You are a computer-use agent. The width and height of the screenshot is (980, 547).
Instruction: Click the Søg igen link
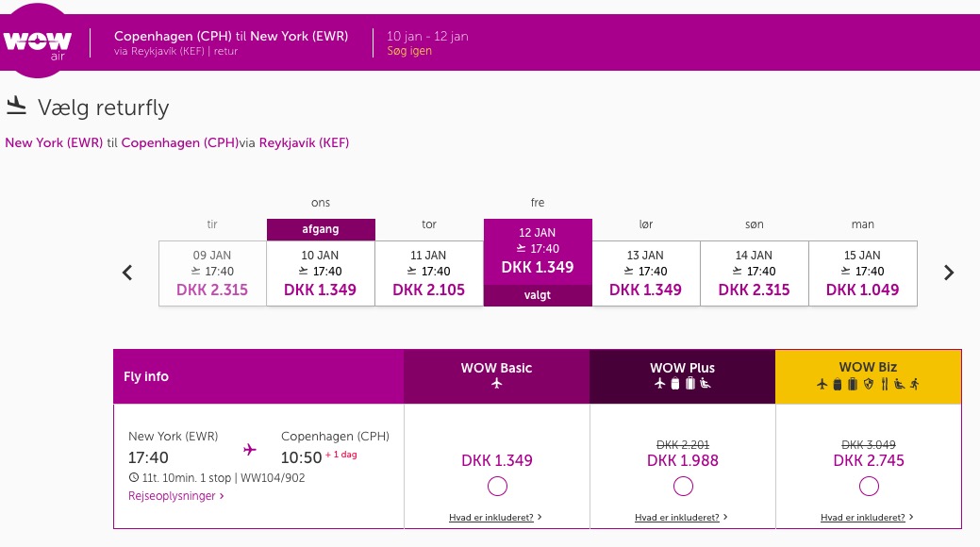tap(409, 51)
